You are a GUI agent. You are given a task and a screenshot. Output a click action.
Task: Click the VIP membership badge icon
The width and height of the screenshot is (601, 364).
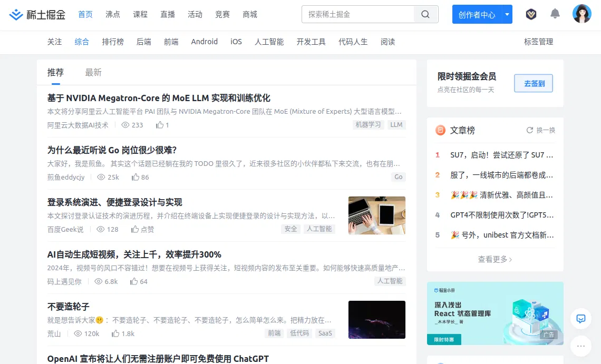click(531, 14)
